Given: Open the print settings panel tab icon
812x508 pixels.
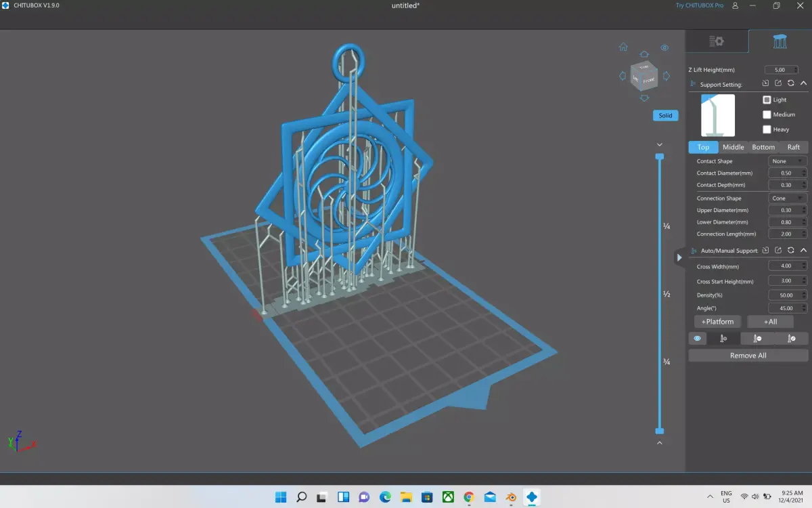Looking at the screenshot, I should [717, 41].
